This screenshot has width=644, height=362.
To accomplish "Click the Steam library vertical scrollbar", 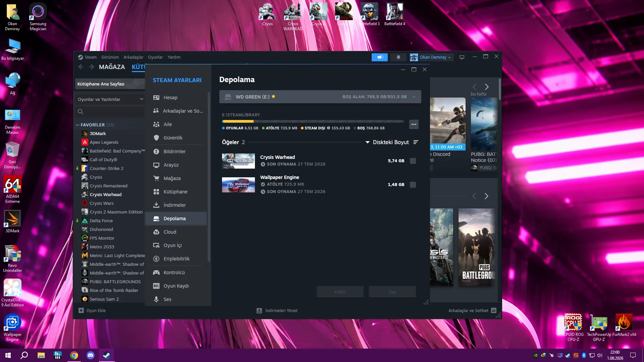I will coord(500,89).
